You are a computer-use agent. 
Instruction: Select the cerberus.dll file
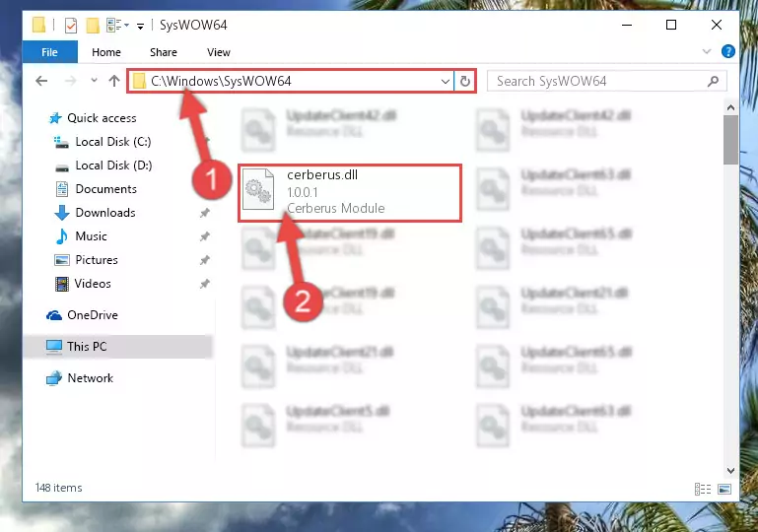[350, 193]
